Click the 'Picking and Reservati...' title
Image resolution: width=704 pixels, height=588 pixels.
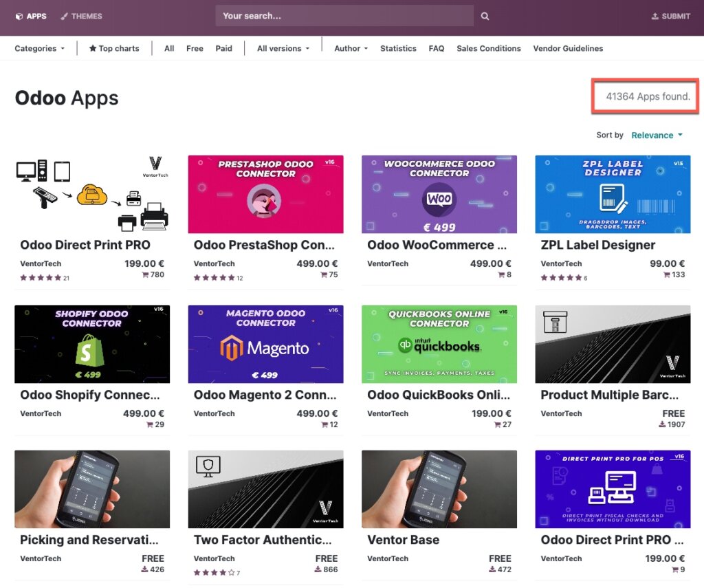(x=89, y=540)
